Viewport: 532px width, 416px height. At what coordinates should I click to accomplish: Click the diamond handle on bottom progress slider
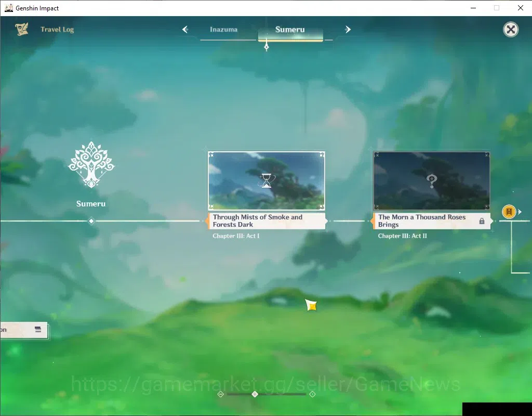(x=255, y=394)
